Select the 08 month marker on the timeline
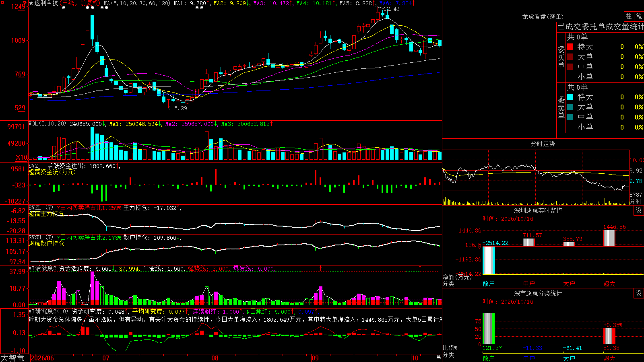 click(215, 358)
